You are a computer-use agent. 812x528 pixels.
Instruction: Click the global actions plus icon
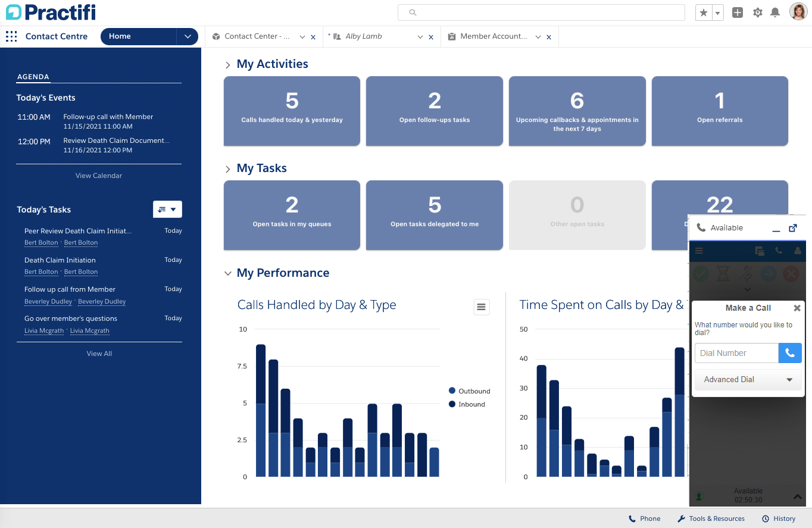[738, 13]
